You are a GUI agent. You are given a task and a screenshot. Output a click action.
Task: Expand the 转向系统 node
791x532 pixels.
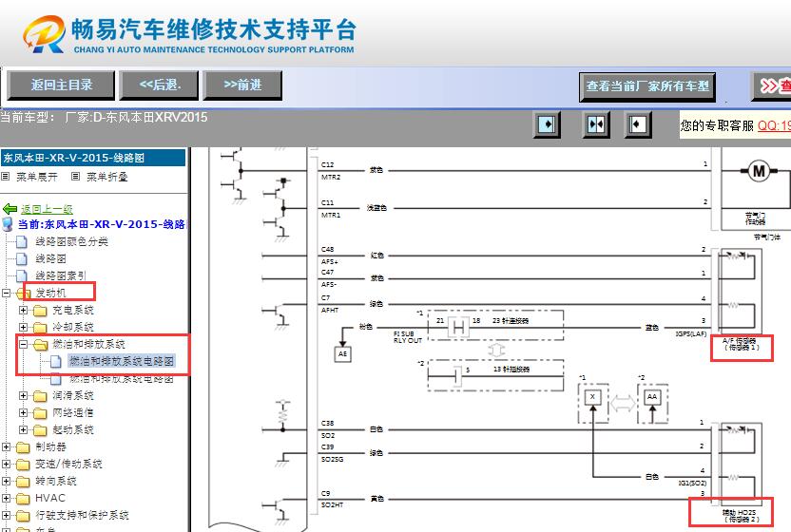pos(6,482)
